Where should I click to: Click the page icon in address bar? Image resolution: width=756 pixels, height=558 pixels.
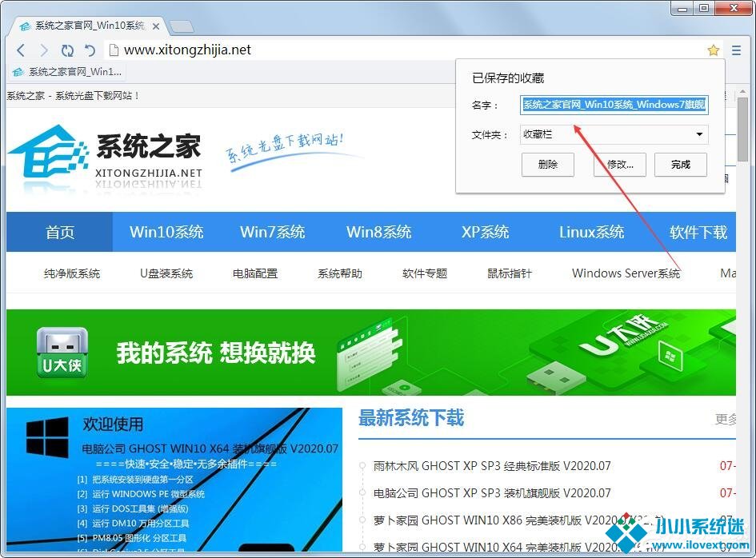tap(114, 50)
